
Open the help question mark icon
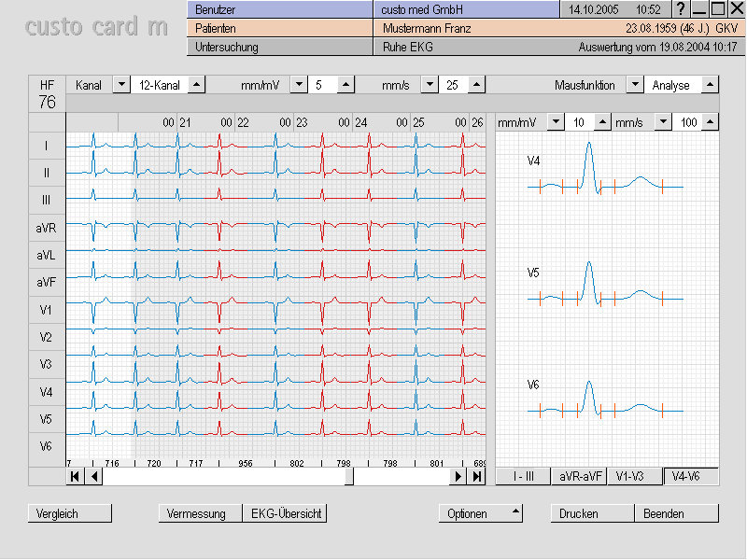681,8
